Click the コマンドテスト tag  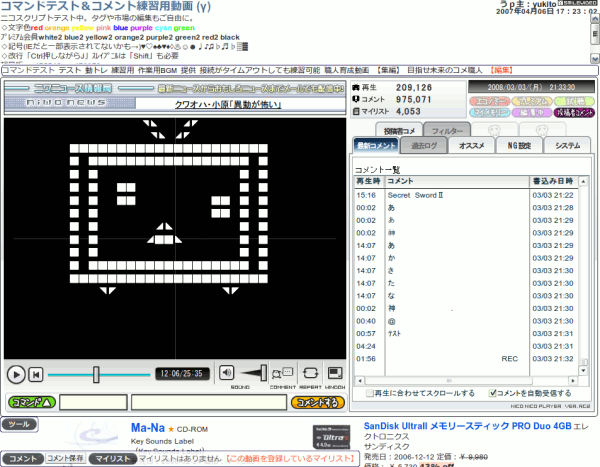click(28, 70)
